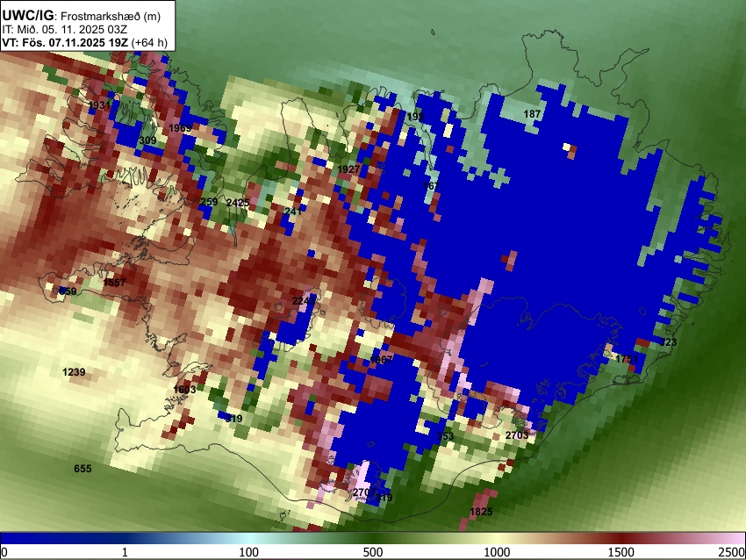Select the 2425 value label

[238, 203]
